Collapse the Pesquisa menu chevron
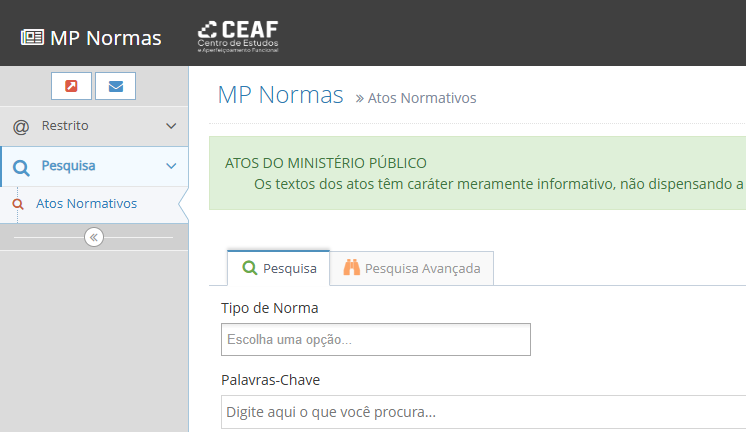746x432 pixels. pos(171,166)
